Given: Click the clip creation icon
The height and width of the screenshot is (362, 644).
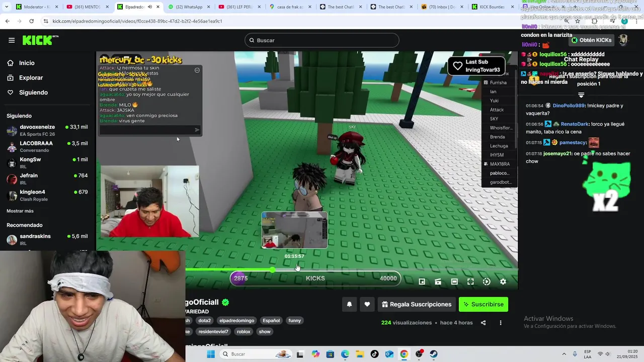Looking at the screenshot, I should pyautogui.click(x=438, y=282).
